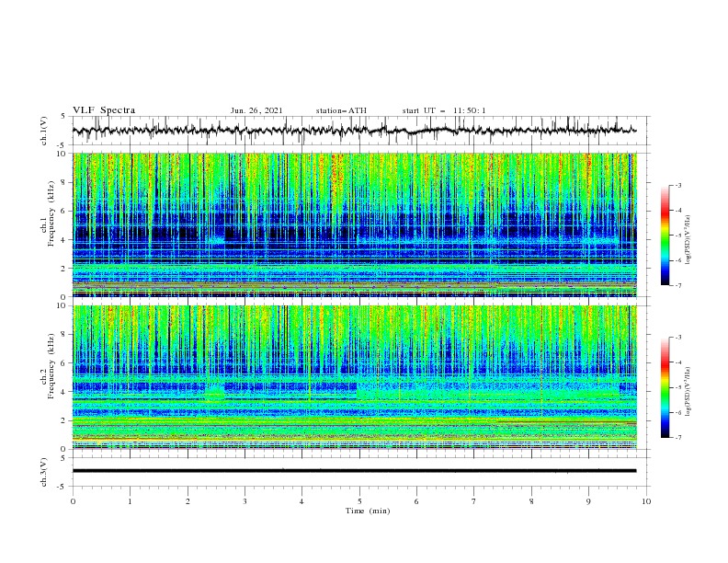Click the "station=ATH" header text
Screen dimensions: 728x563
pyautogui.click(x=341, y=110)
